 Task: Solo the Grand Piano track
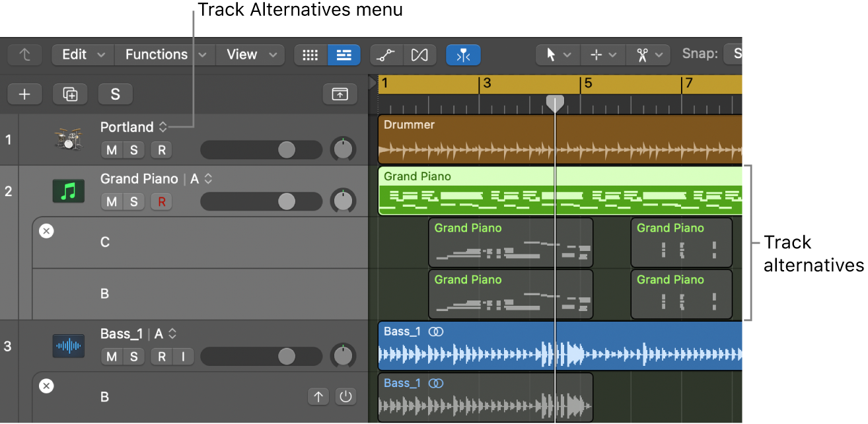(134, 201)
